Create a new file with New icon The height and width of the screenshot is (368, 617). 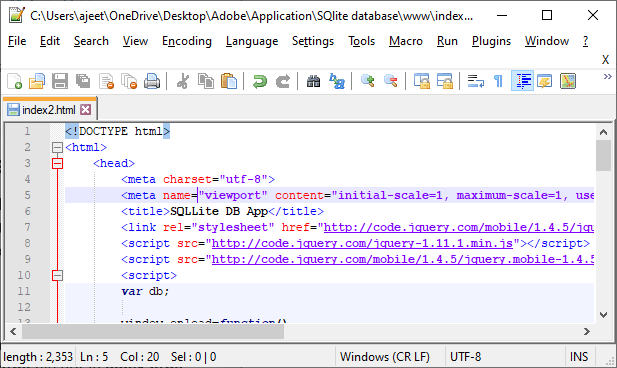pyautogui.click(x=15, y=81)
